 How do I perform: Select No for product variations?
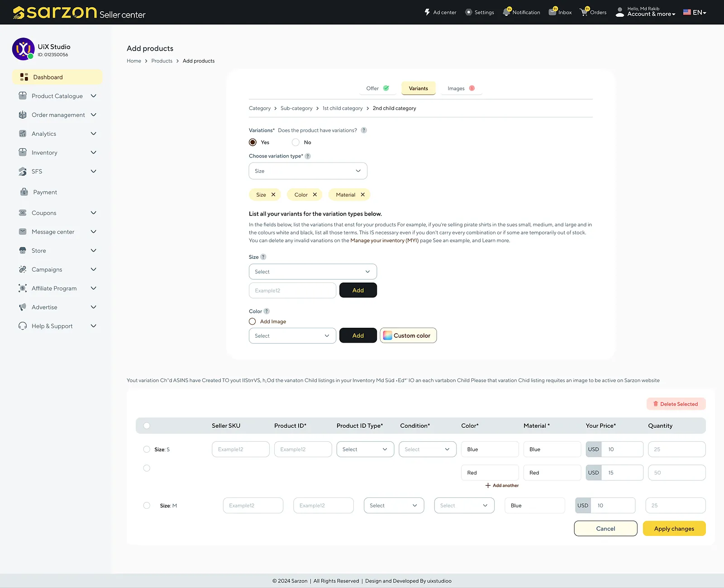(x=295, y=142)
